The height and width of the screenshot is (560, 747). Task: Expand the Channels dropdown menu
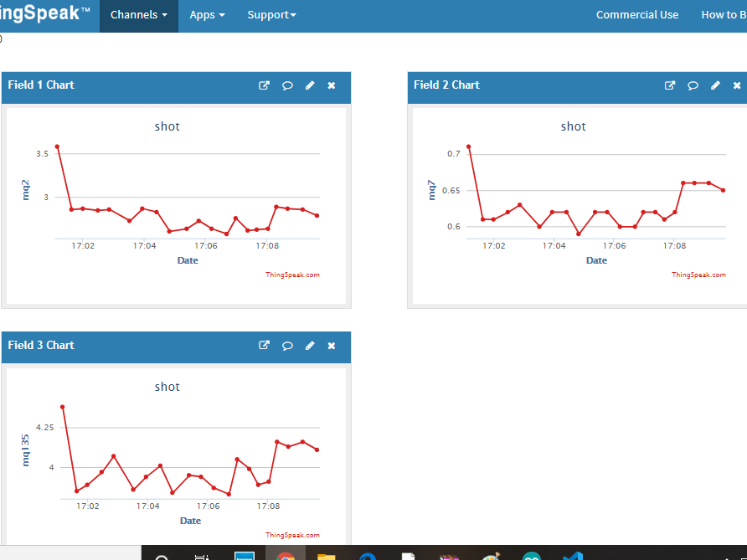[138, 15]
